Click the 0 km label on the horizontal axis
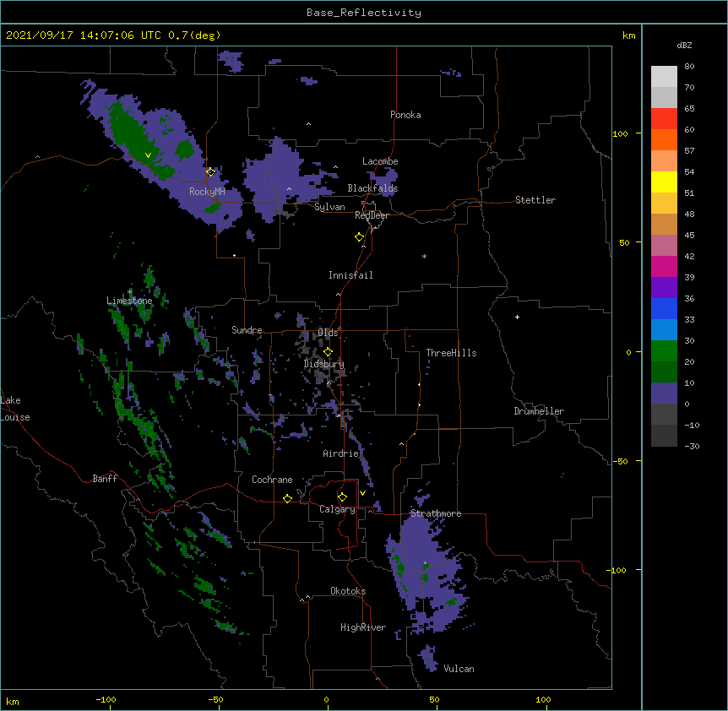Image resolution: width=728 pixels, height=711 pixels. [326, 699]
